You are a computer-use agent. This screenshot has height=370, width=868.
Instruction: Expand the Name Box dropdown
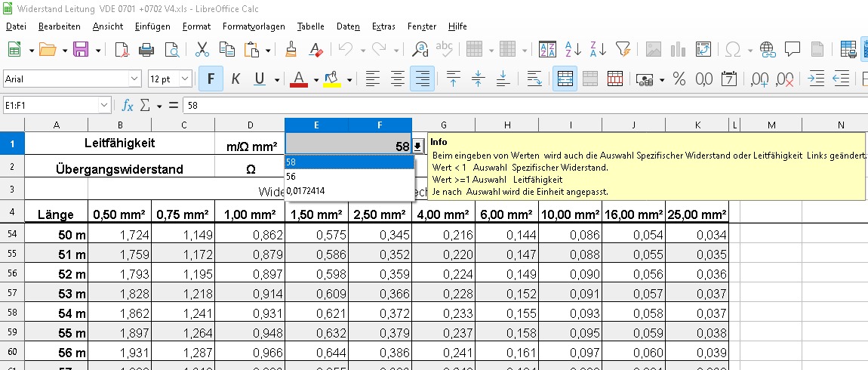tap(105, 105)
